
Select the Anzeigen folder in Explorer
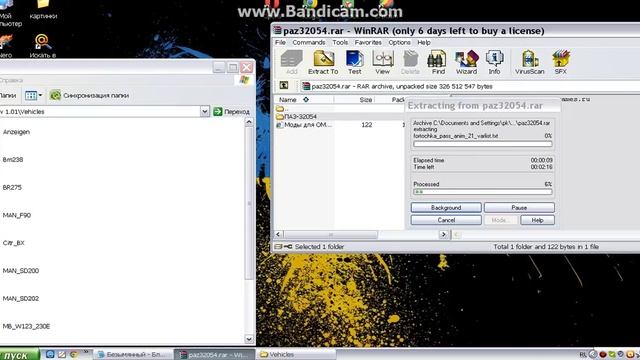pyautogui.click(x=16, y=132)
